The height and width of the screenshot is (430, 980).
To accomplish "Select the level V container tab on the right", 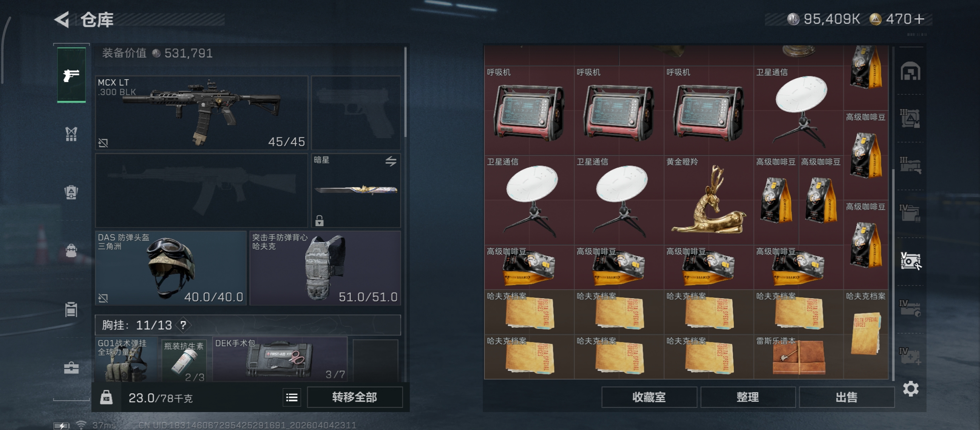I will pos(911,261).
